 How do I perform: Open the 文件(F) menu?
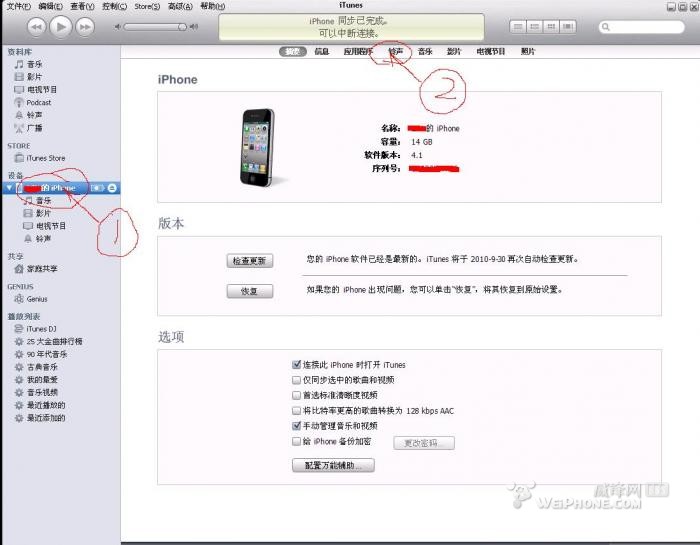click(19, 6)
